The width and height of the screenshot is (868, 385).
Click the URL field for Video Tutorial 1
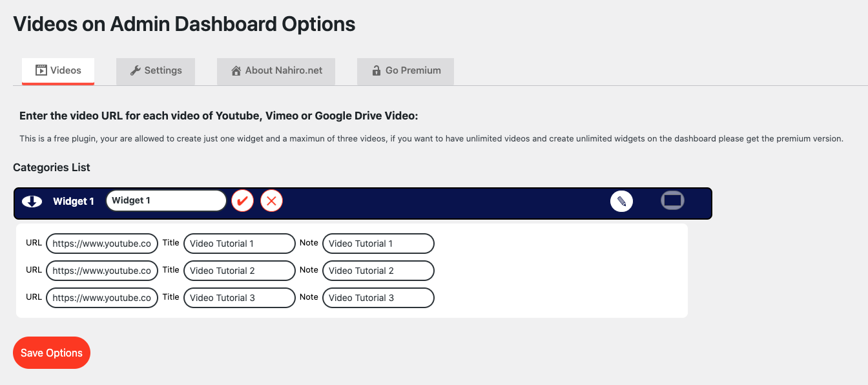click(x=102, y=244)
